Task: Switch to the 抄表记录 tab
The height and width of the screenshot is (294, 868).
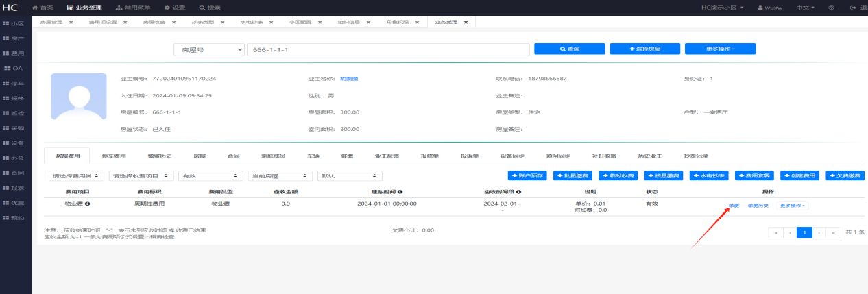Action: [696, 156]
